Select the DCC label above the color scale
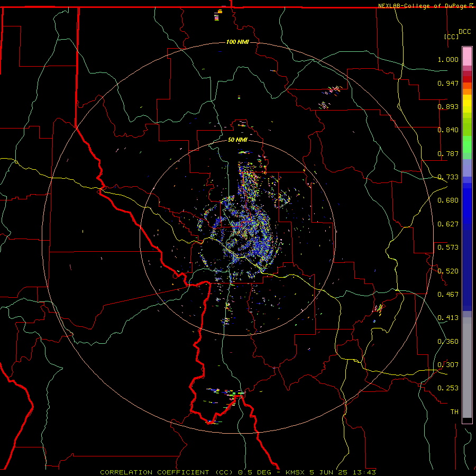This screenshot has height=476, width=476. pyautogui.click(x=464, y=32)
